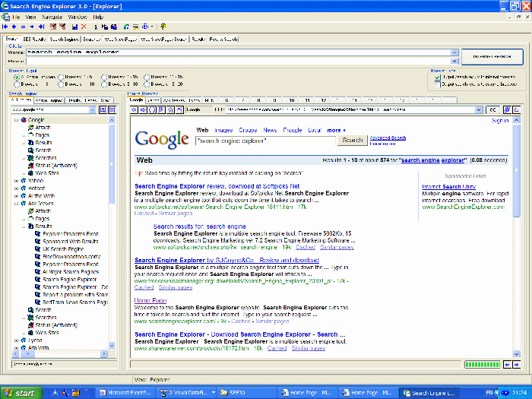This screenshot has height=399, width=532.
Task: Click the rightmost icon on the browser address row
Action: tap(516, 109)
